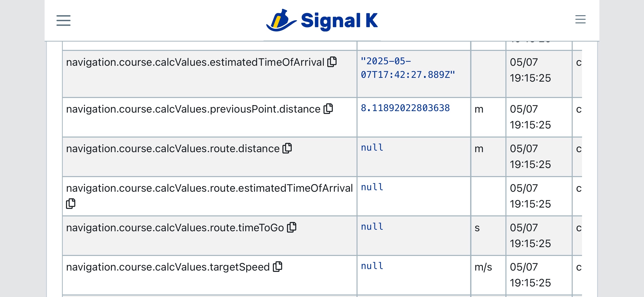644x297 pixels.
Task: Click null value of route.timeToGo
Action: point(372,227)
